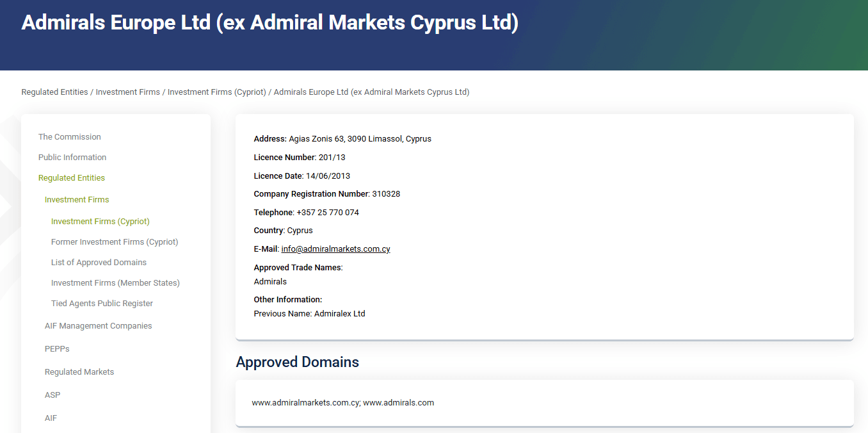Open Investment Firms (Cypriot) breadcrumb link
Image resolution: width=868 pixels, height=433 pixels.
click(217, 92)
